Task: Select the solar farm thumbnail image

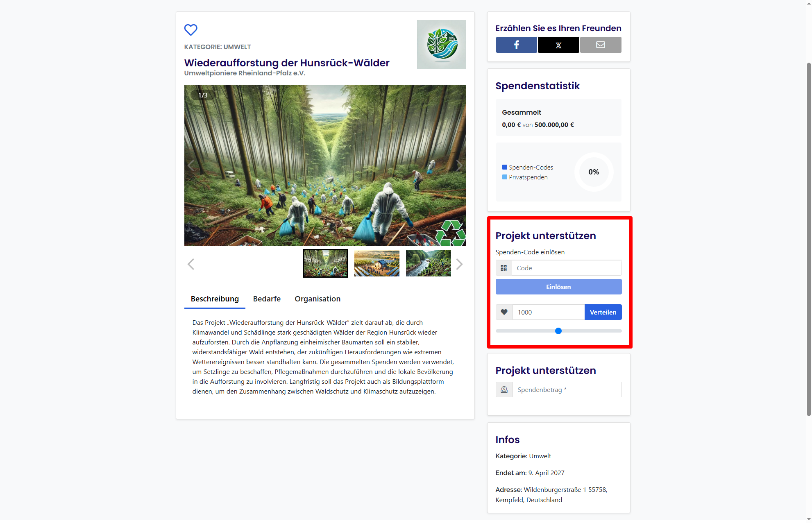Action: (x=377, y=263)
